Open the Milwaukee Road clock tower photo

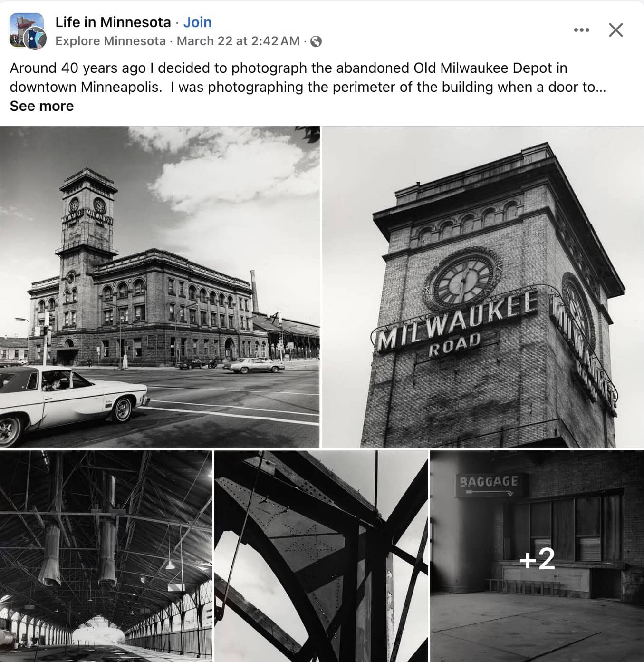(483, 287)
